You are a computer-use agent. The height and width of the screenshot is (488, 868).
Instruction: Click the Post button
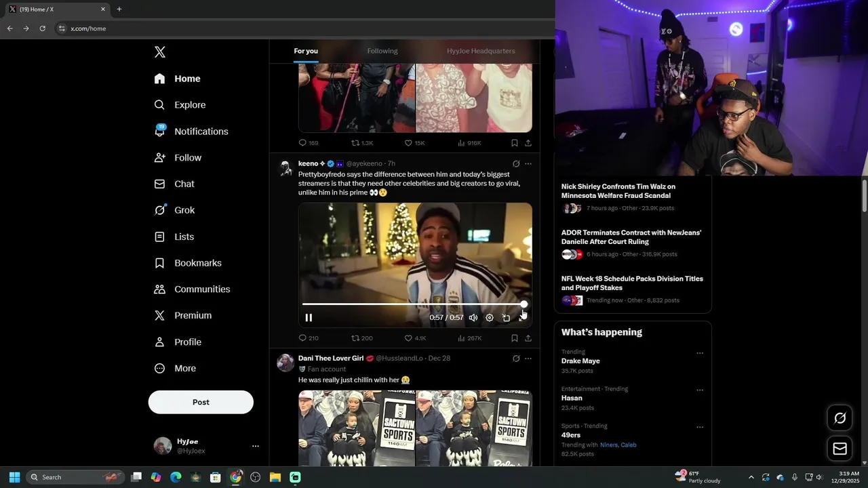click(x=201, y=402)
